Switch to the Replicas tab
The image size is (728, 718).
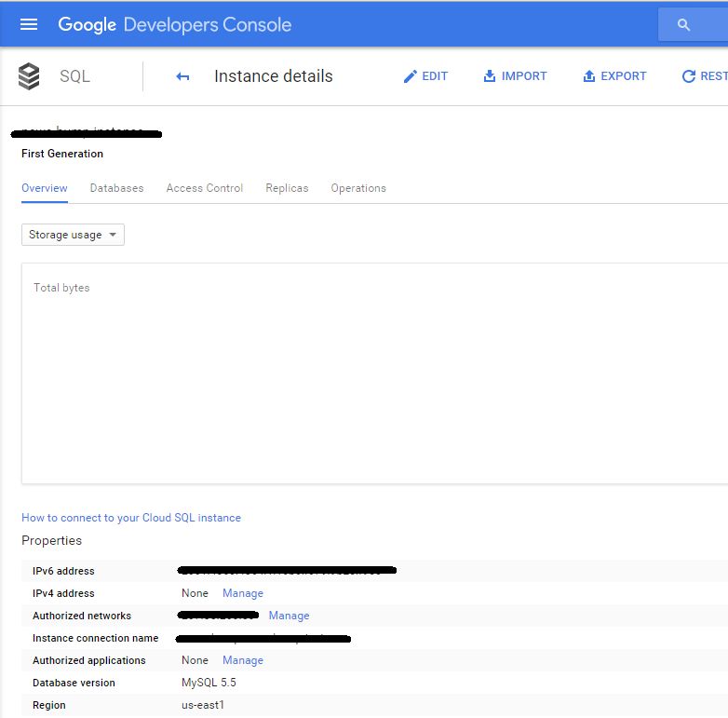click(x=287, y=188)
